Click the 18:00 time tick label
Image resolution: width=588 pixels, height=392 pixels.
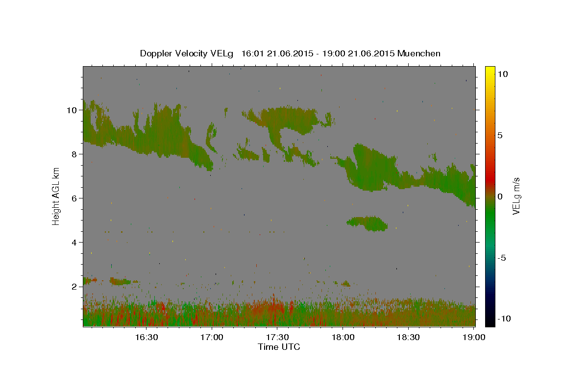pos(343,338)
